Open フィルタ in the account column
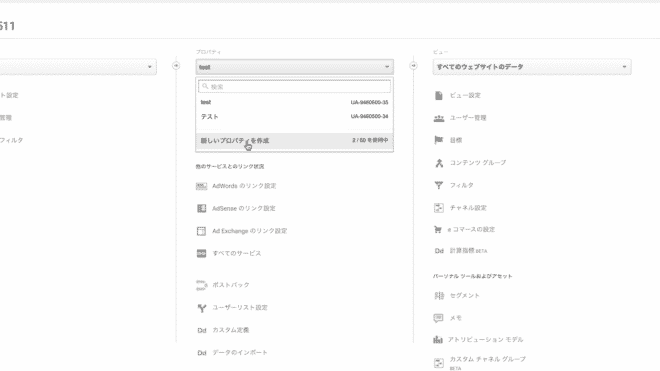Viewport: 660px width, 371px height. [11, 140]
